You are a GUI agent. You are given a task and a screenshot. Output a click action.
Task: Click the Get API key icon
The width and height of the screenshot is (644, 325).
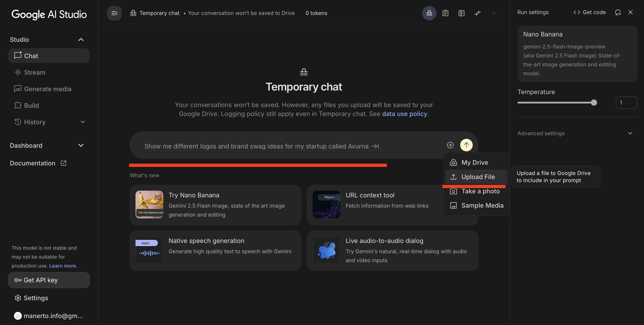[18, 280]
